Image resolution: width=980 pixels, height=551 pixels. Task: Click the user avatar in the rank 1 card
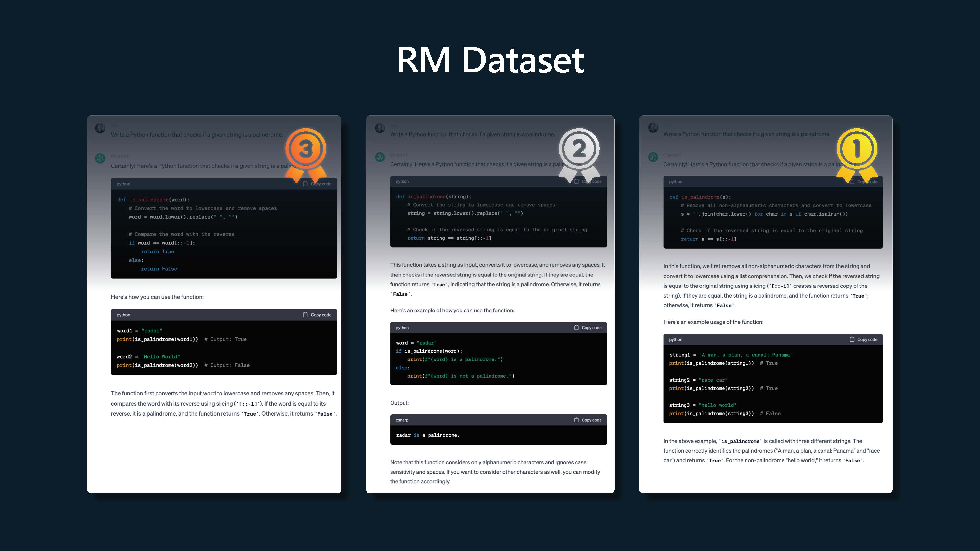coord(653,128)
